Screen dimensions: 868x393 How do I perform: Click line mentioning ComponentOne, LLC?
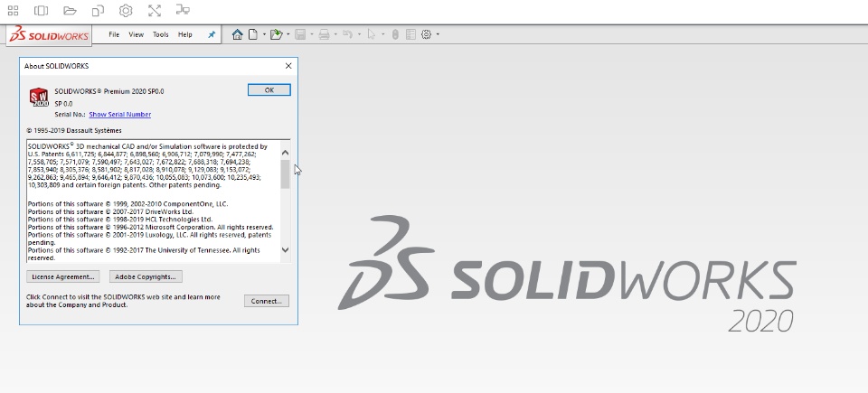pos(127,204)
